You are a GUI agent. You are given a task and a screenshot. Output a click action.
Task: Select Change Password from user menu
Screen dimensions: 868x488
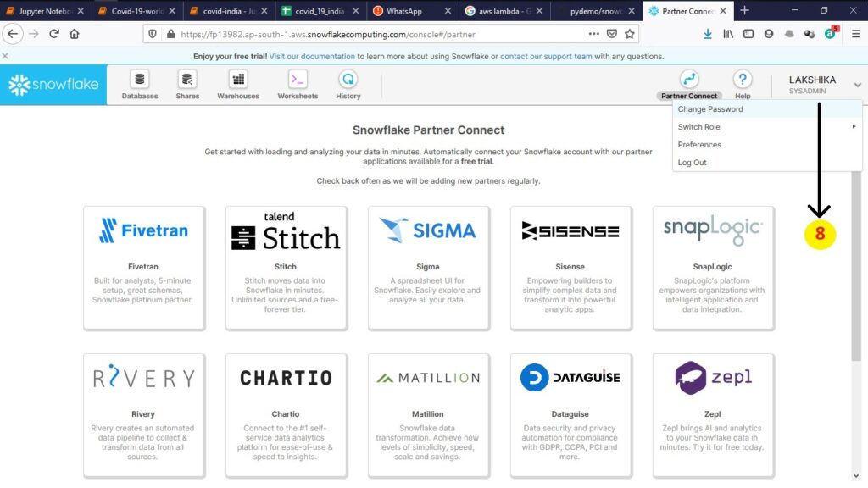pos(710,109)
